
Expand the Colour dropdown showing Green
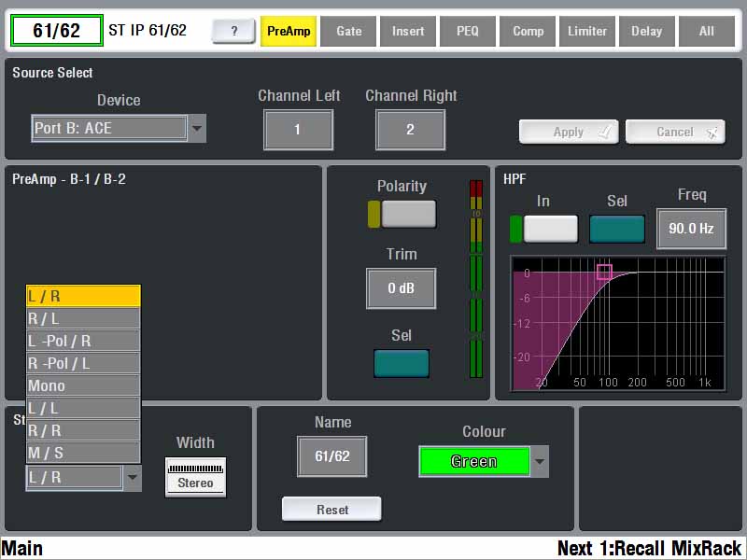[x=483, y=461]
